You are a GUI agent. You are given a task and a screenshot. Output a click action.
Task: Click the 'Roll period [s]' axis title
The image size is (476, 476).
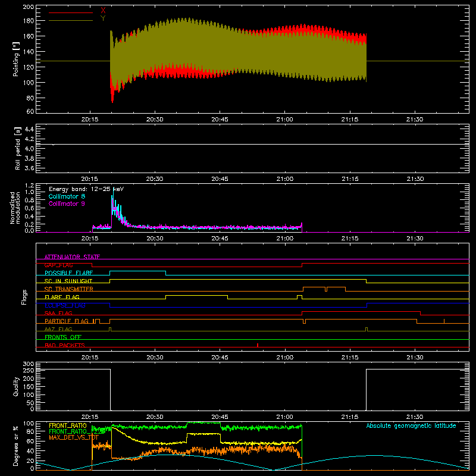click(18, 148)
